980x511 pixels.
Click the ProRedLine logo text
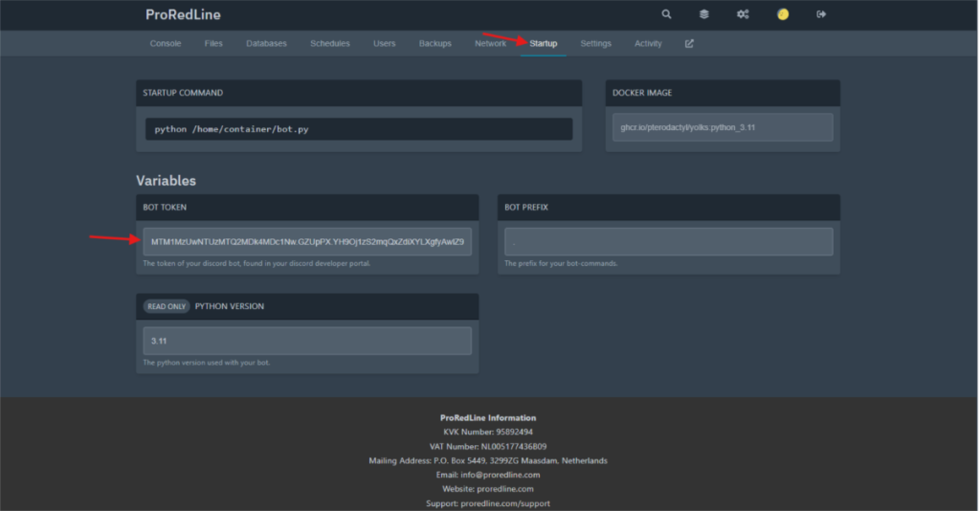click(x=183, y=14)
